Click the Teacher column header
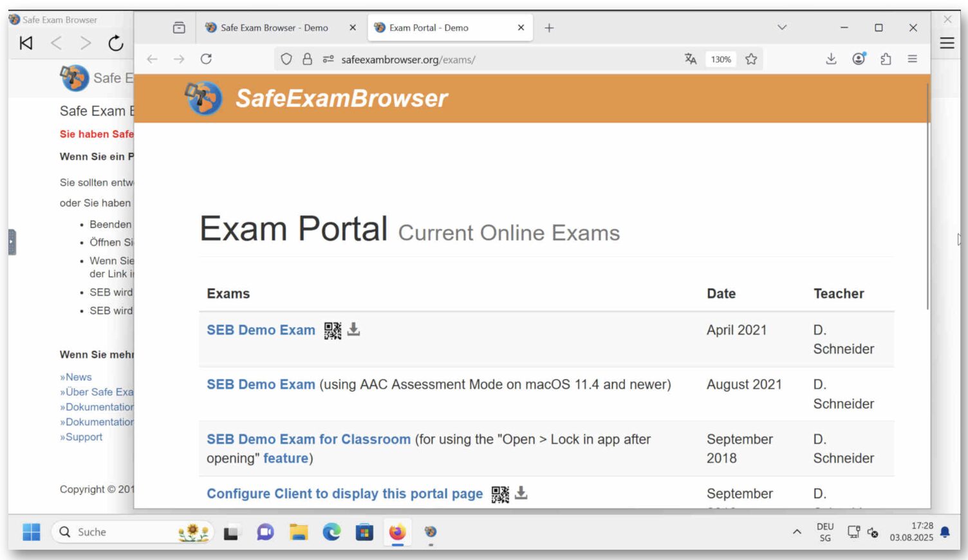Viewport: 968px width, 560px height. pos(839,294)
